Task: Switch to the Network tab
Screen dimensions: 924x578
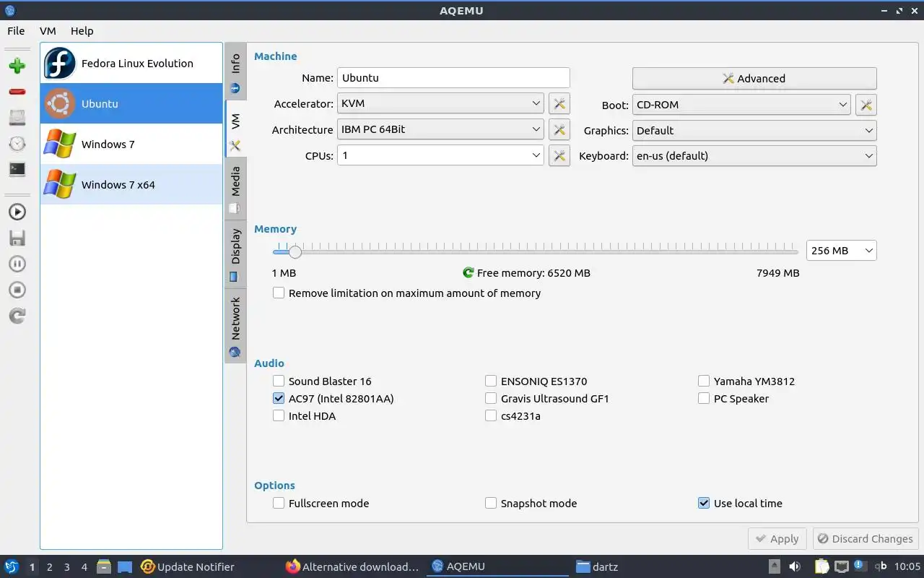Action: pyautogui.click(x=235, y=326)
